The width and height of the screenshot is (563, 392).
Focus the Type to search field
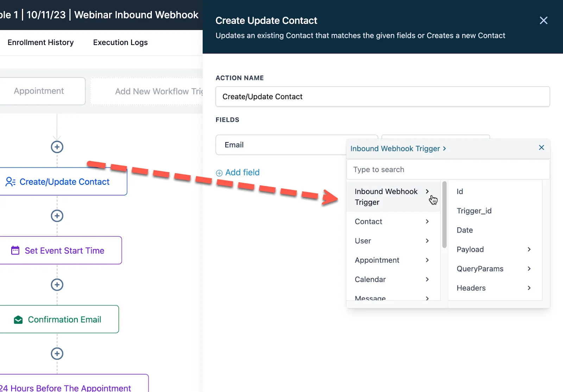click(448, 170)
